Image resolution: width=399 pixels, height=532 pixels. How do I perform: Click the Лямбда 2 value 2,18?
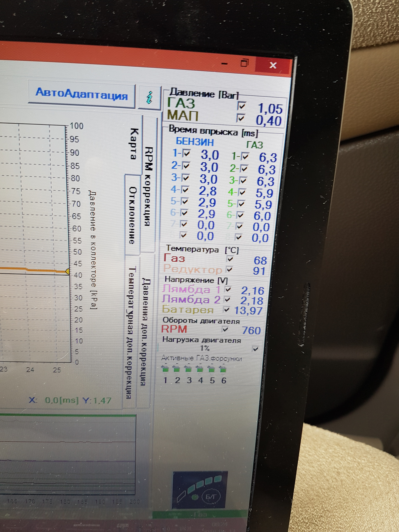click(x=252, y=301)
